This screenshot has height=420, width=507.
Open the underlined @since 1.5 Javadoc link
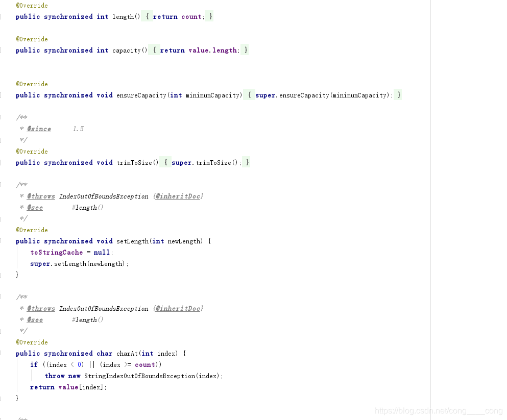point(39,129)
